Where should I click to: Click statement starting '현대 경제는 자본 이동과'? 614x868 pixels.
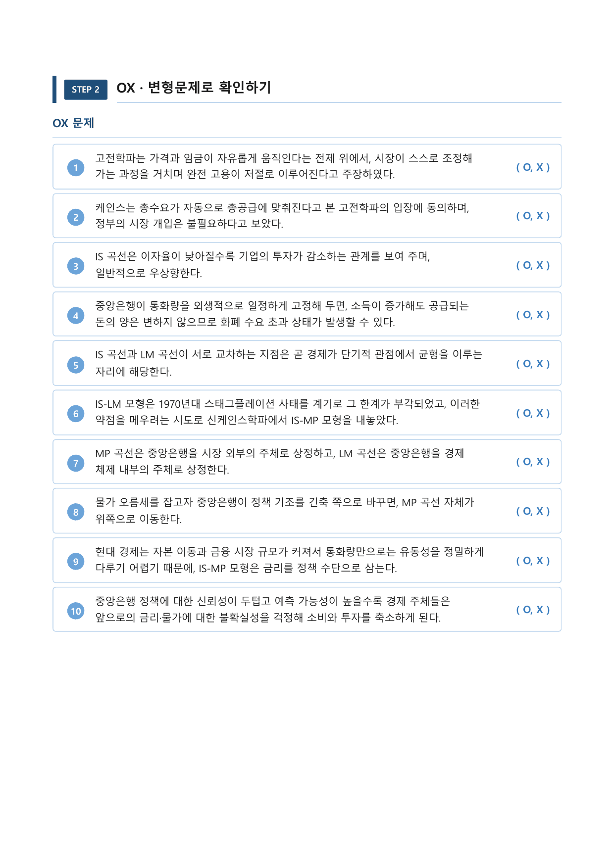click(x=290, y=560)
